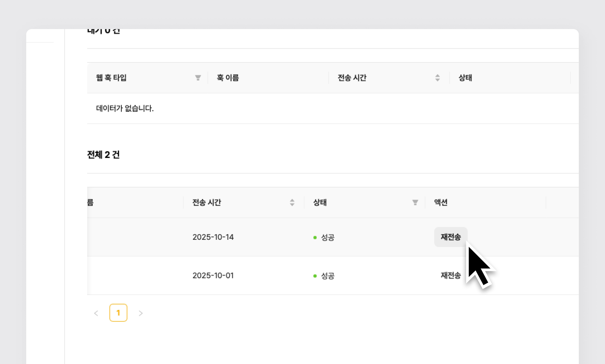Click 재전송 for the 2025-10-14 entry

click(x=450, y=237)
